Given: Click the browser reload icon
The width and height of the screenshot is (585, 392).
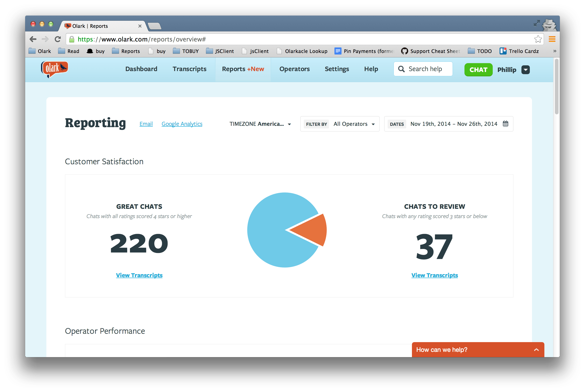Looking at the screenshot, I should click(x=58, y=39).
